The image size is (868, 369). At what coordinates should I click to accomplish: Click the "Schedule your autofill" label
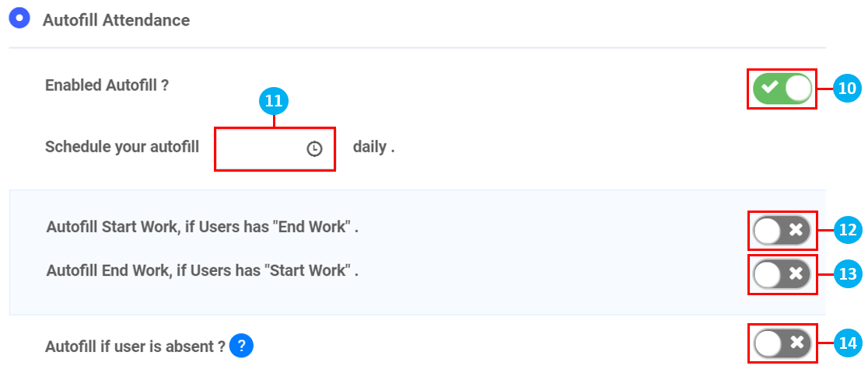tap(122, 147)
